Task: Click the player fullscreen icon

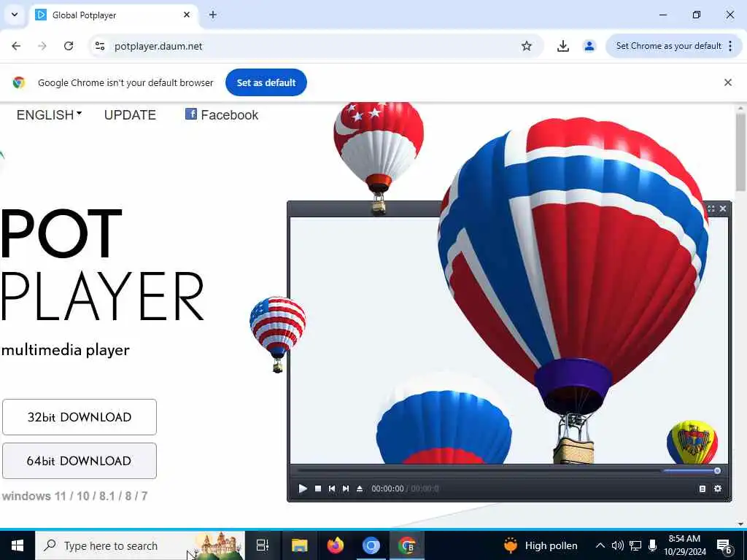Action: coord(711,209)
